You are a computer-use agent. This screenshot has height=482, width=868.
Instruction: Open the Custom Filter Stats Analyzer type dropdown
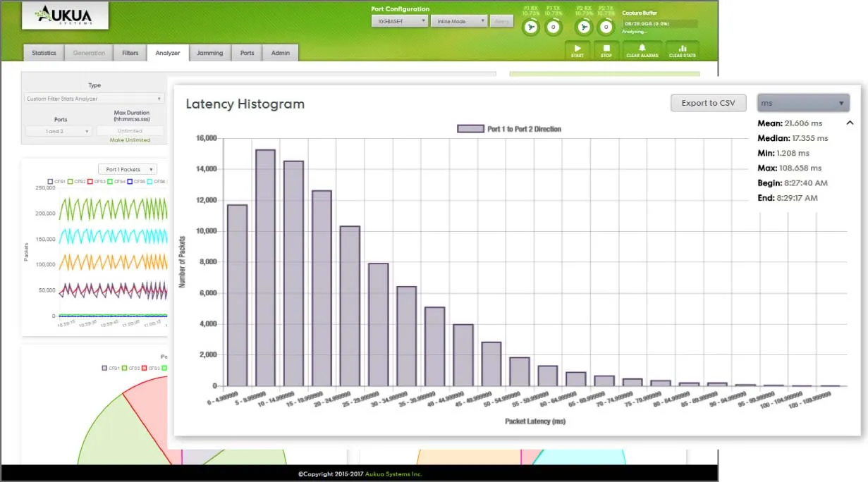tap(94, 99)
